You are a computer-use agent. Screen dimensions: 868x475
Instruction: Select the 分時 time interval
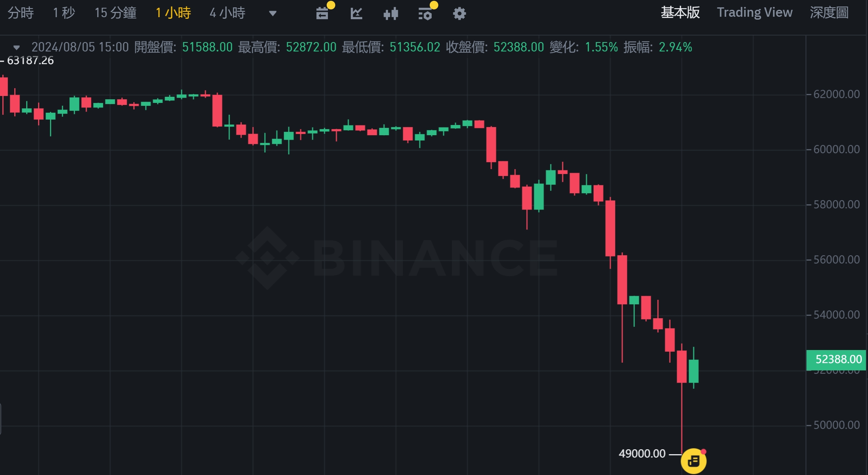[20, 13]
